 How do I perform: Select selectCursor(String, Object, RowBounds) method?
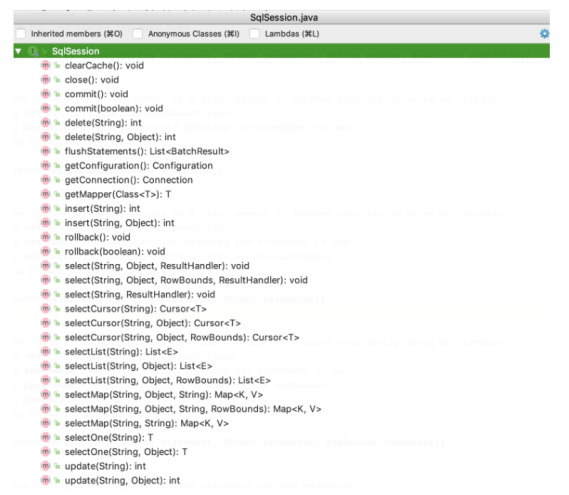(182, 337)
